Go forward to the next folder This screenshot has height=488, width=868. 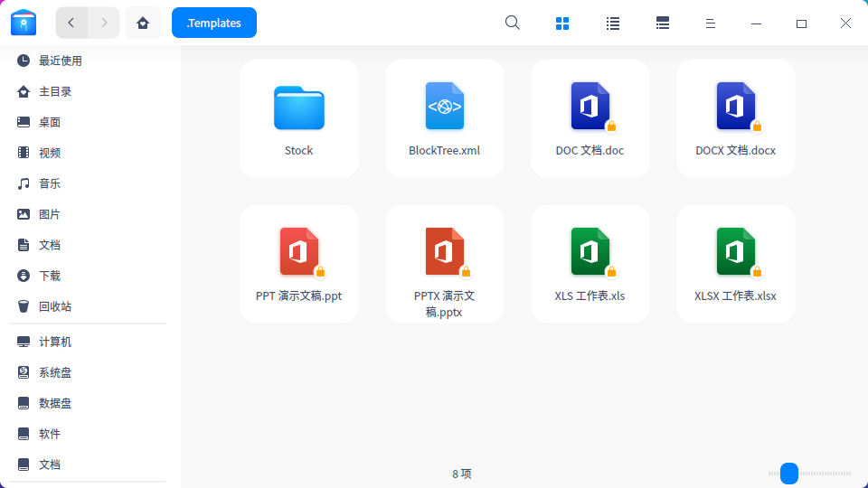click(103, 23)
